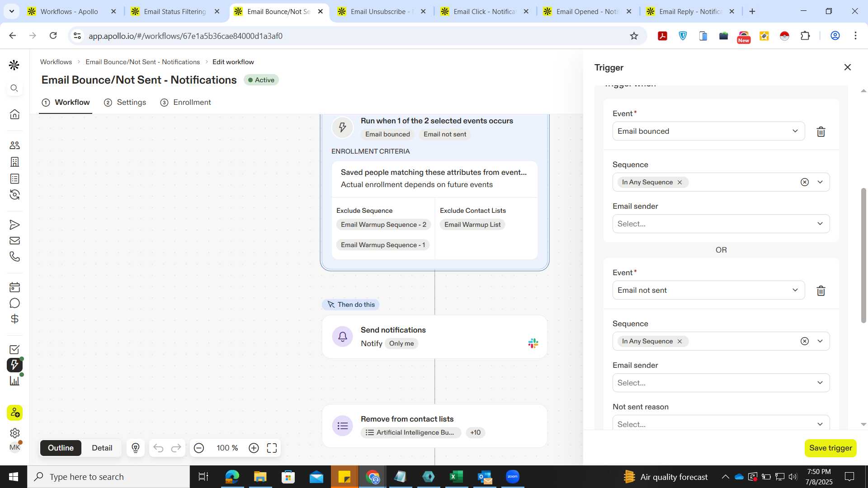Viewport: 868px width, 488px height.
Task: Expand Sequence dropdown under Email bounced
Action: tap(820, 182)
